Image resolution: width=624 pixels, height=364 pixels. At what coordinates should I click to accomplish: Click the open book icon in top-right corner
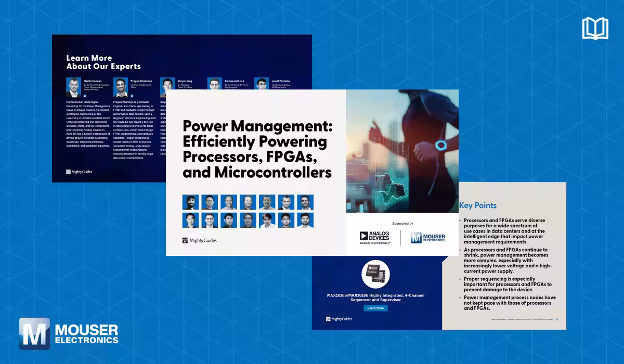595,29
